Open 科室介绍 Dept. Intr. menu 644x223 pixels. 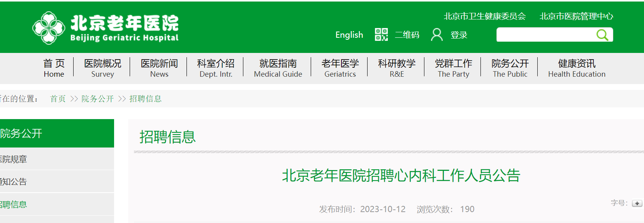216,68
